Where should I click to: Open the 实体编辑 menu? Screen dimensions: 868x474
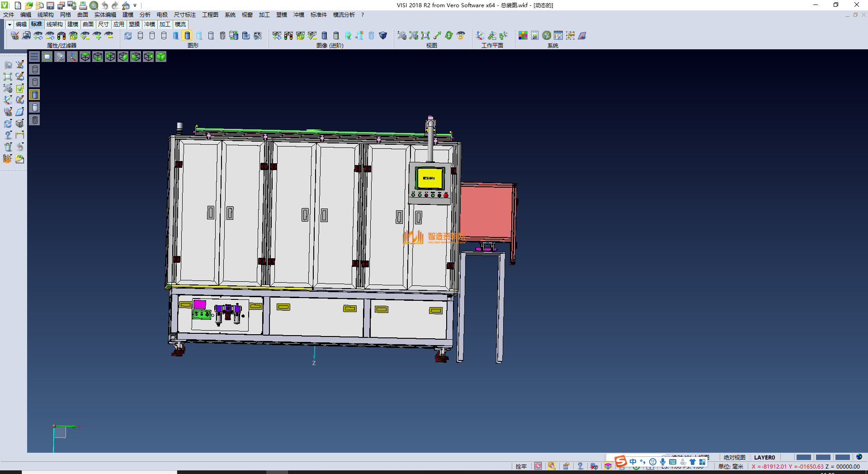[x=105, y=15]
